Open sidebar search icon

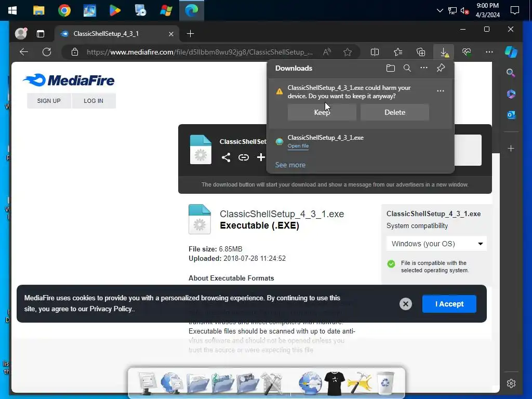pos(511,73)
